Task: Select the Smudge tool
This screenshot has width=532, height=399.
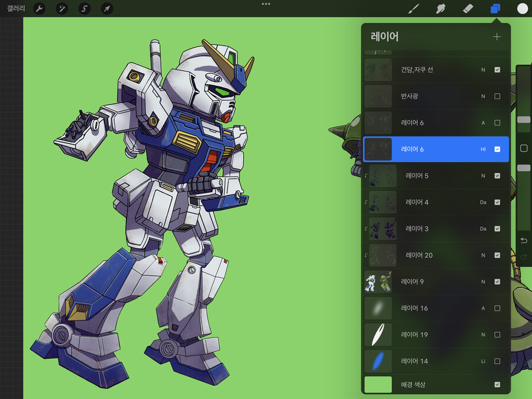Action: tap(441, 8)
